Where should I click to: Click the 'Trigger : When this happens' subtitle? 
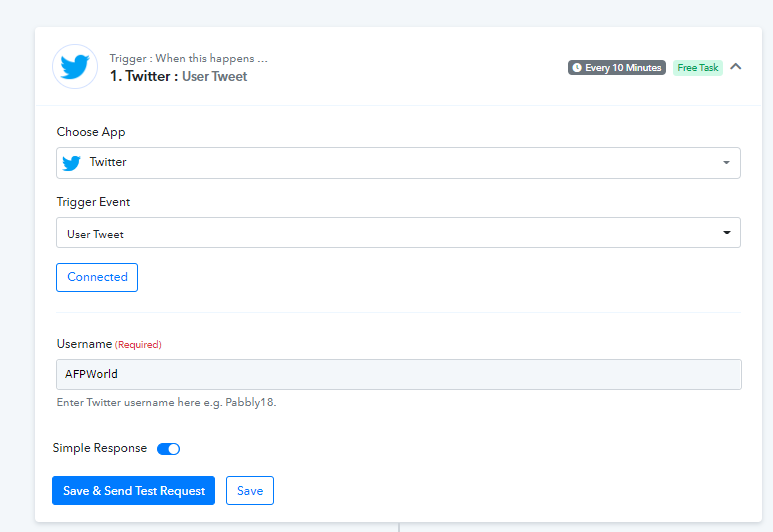click(188, 59)
